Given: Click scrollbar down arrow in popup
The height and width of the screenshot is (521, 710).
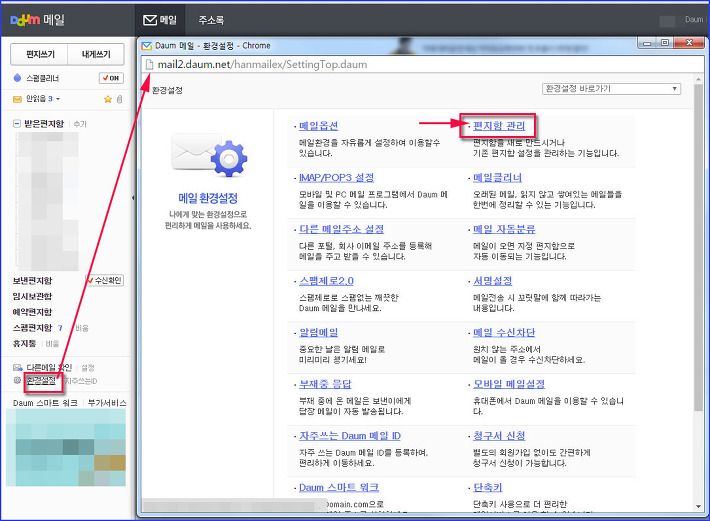Looking at the screenshot, I should click(699, 506).
